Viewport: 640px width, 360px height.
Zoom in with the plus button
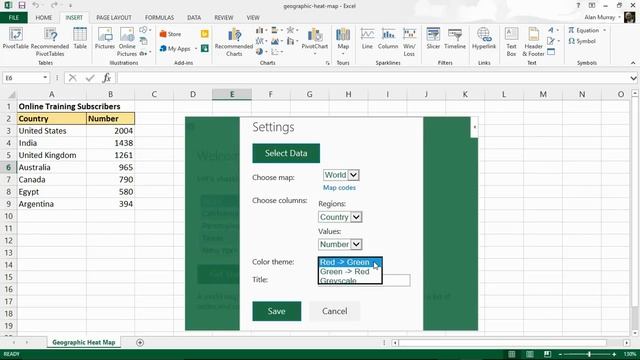(x=615, y=354)
